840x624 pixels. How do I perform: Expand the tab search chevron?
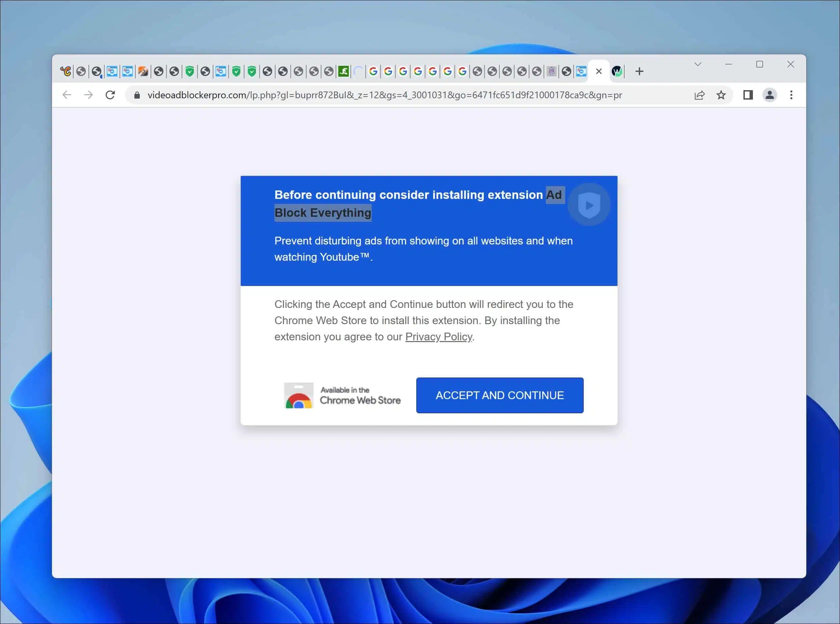pyautogui.click(x=698, y=64)
